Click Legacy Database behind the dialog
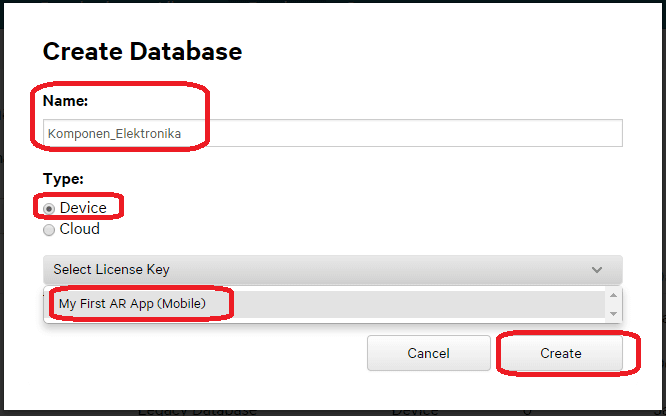The width and height of the screenshot is (666, 416). (x=197, y=410)
